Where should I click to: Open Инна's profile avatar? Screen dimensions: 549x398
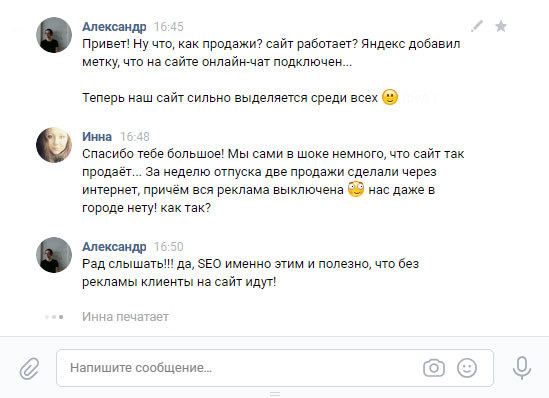coord(54,145)
